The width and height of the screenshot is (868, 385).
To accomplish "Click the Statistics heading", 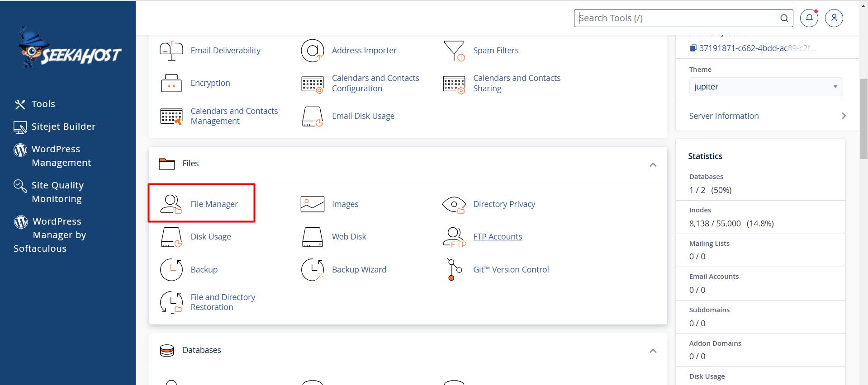I will [705, 156].
